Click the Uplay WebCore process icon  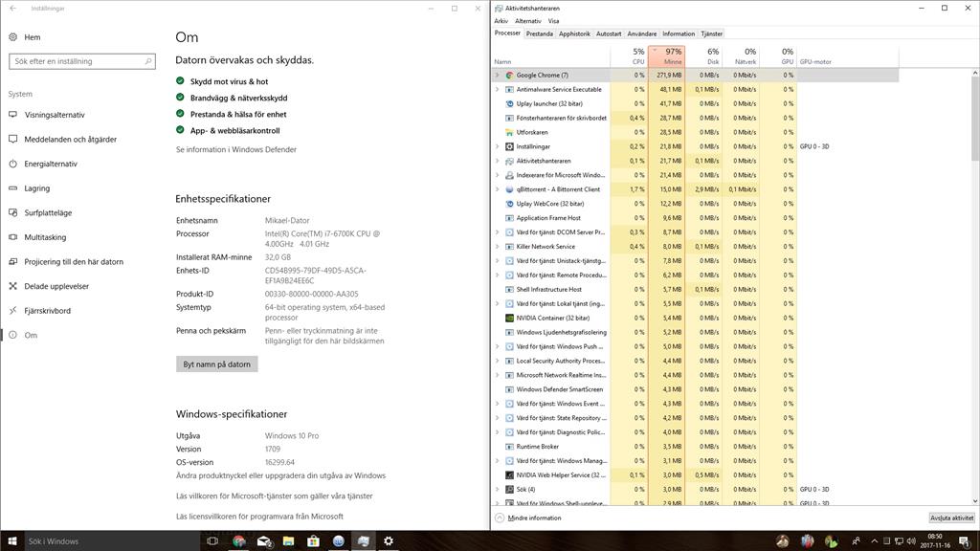pos(509,204)
